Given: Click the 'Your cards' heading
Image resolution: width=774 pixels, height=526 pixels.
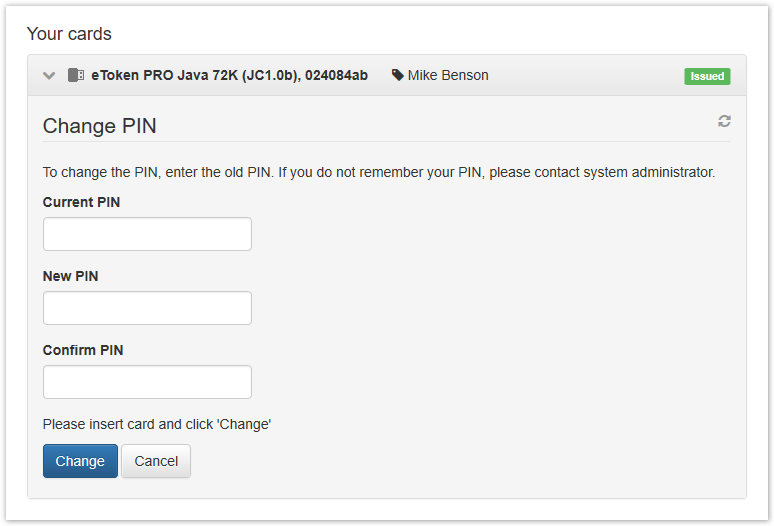Looking at the screenshot, I should [69, 34].
